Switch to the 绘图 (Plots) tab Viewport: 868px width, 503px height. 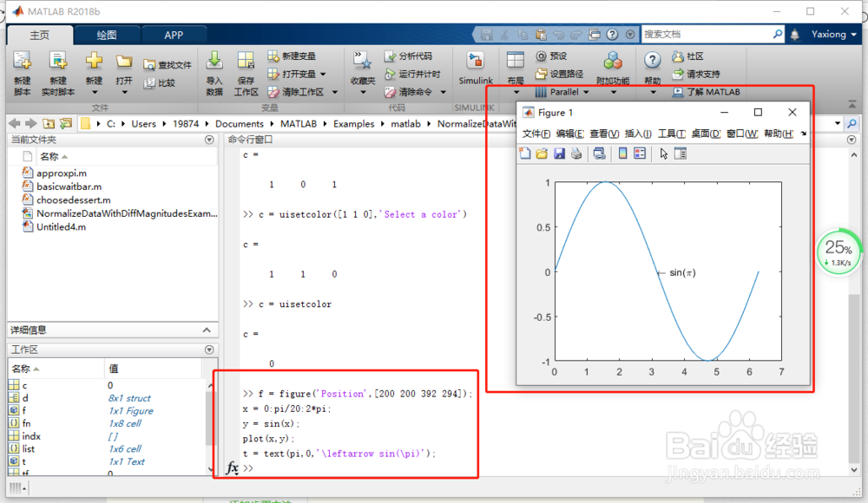[x=107, y=35]
